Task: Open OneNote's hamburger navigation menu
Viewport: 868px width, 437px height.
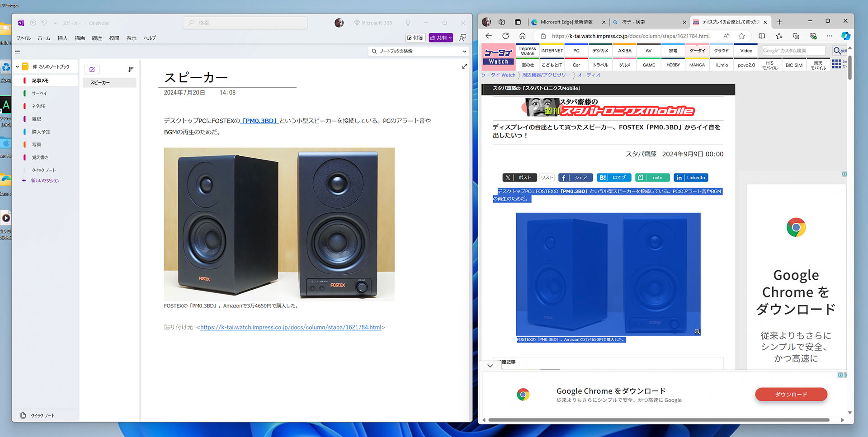Action: [17, 51]
